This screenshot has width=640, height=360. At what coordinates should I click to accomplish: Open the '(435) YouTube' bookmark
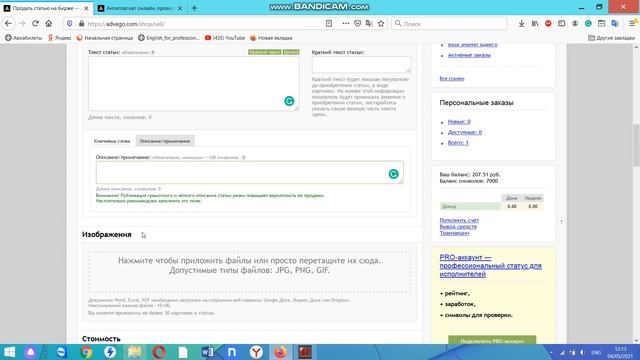pyautogui.click(x=225, y=38)
